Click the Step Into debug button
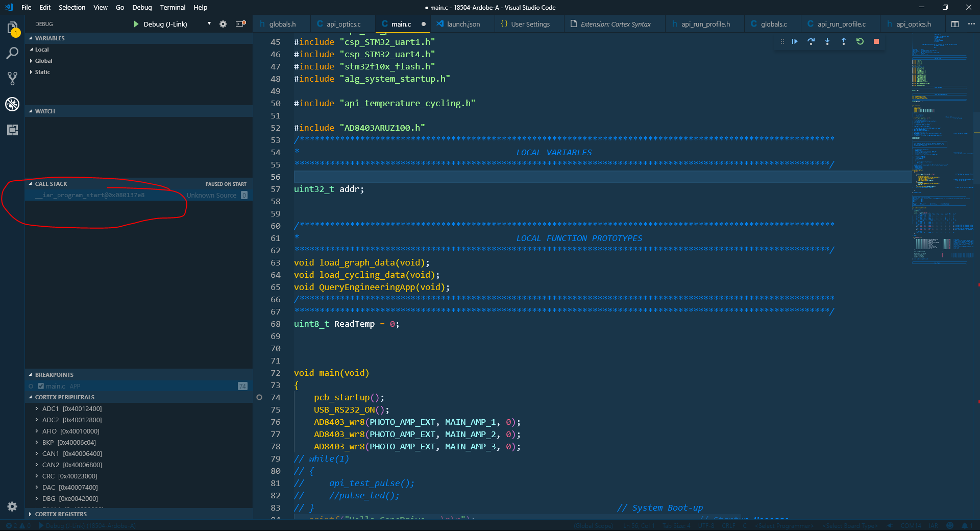980x531 pixels. 827,41
